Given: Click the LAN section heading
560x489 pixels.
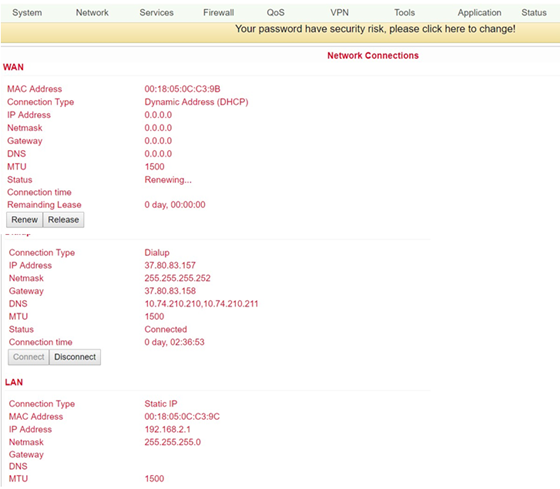Looking at the screenshot, I should point(14,382).
